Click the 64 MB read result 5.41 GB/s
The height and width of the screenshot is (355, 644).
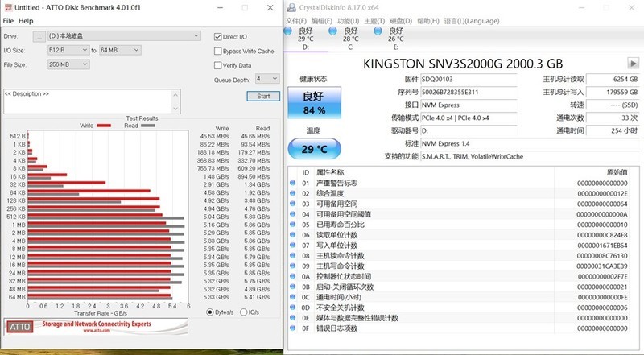pyautogui.click(x=257, y=297)
